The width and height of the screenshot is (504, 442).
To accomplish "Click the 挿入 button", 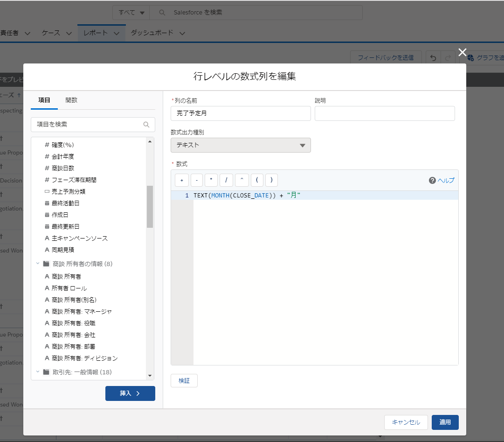I will tap(130, 393).
